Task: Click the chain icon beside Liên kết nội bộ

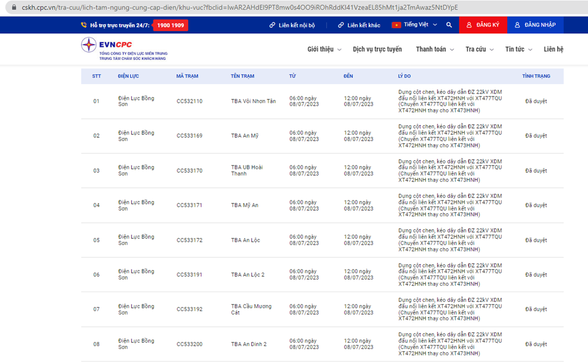Action: pyautogui.click(x=272, y=25)
